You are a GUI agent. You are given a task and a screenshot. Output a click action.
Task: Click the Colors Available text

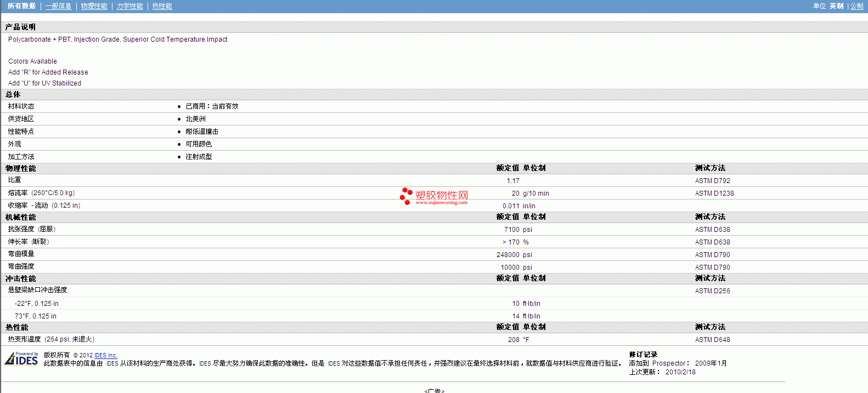point(32,61)
